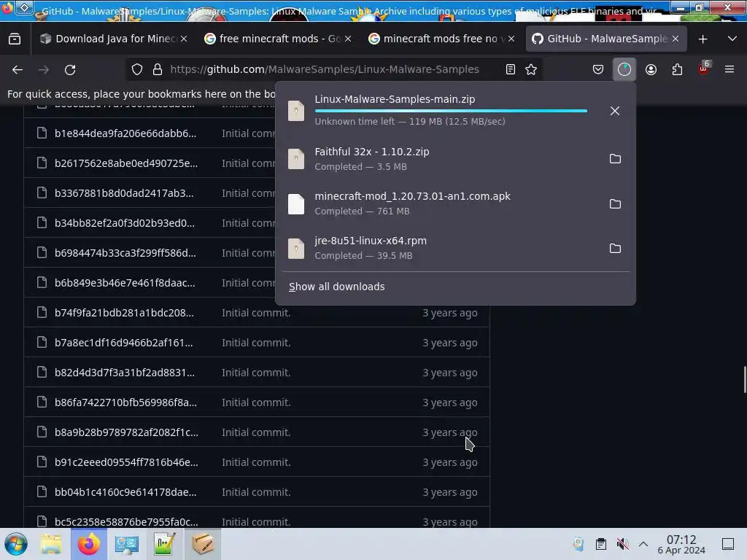Click the page vertical scrollbar thumb
This screenshot has height=560, width=747.
pos(745,379)
